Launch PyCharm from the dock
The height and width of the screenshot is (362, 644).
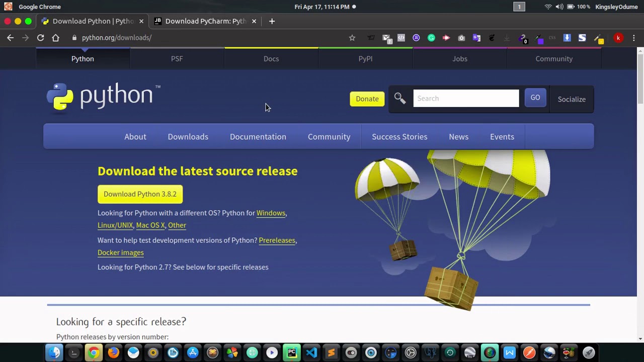292,352
